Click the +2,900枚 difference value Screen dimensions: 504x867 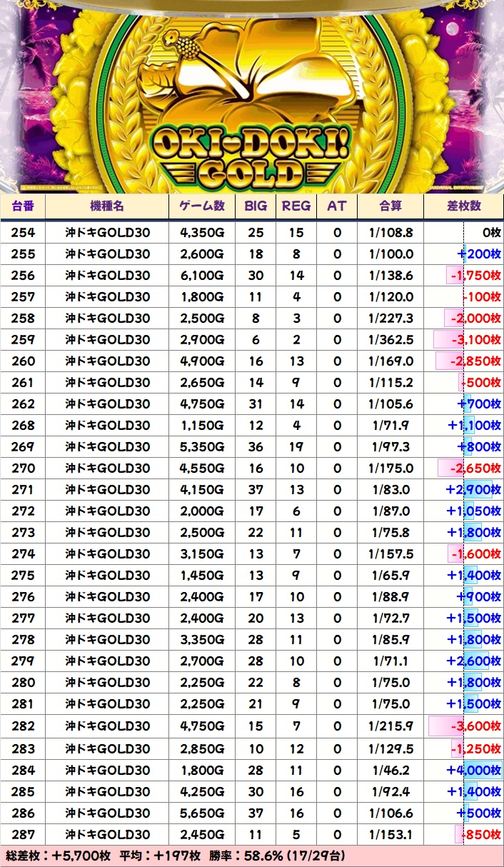[x=473, y=489]
